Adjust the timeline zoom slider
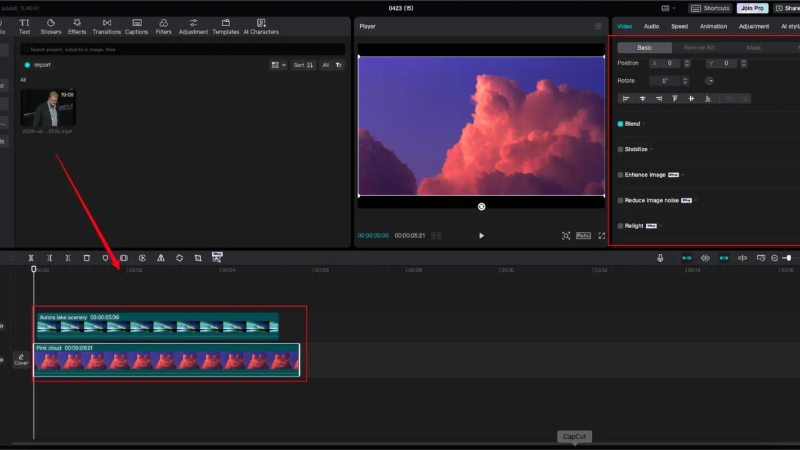The width and height of the screenshot is (800, 450). (789, 258)
